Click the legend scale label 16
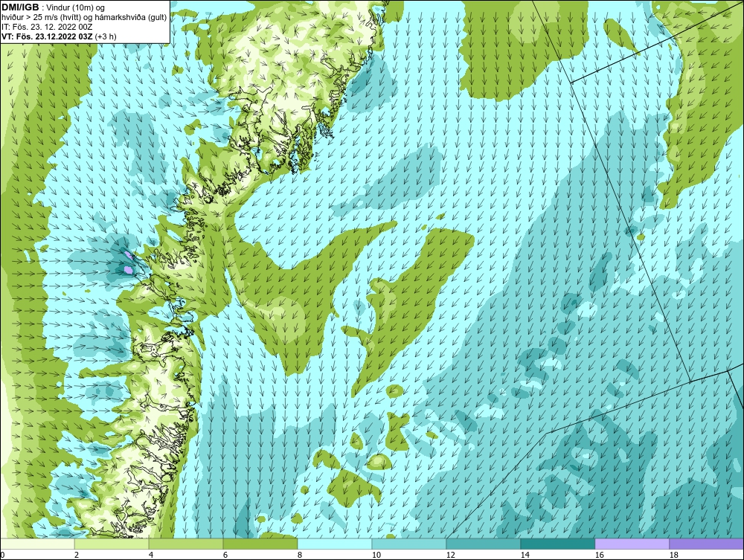 pyautogui.click(x=599, y=555)
